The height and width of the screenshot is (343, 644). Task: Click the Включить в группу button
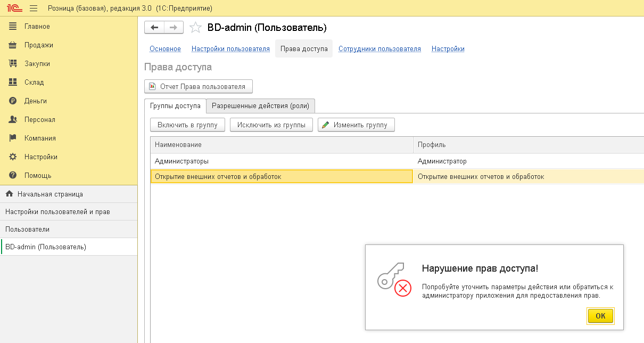[x=188, y=125]
